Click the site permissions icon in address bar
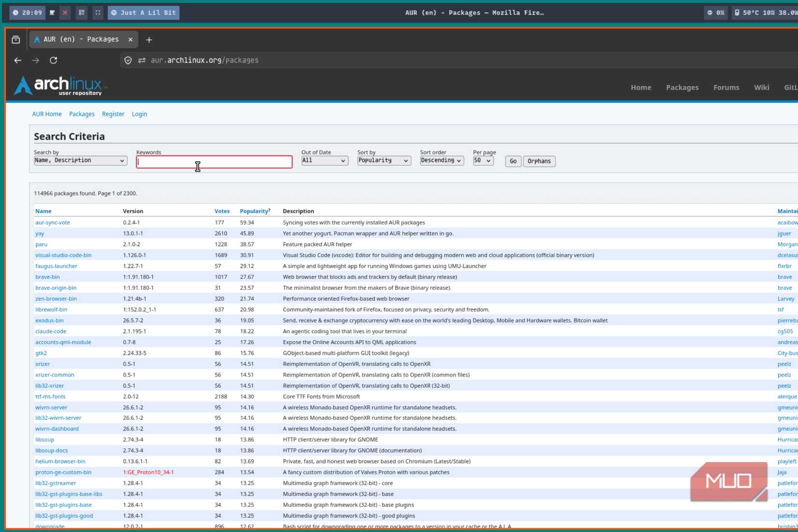 click(x=142, y=60)
